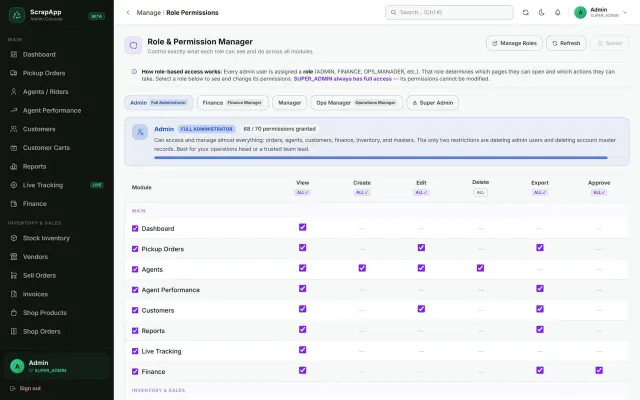Select the Ops Manager role tab
Image resolution: width=640 pixels, height=400 pixels.
pyautogui.click(x=356, y=103)
